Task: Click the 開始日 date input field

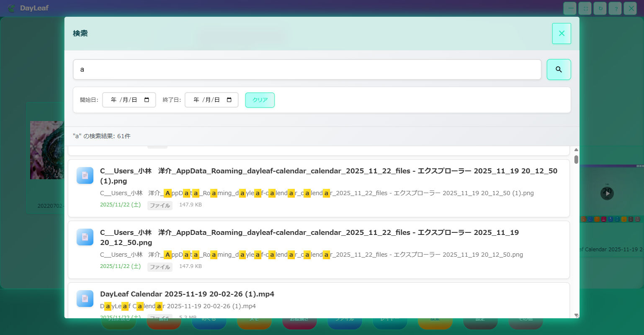Action: coord(124,100)
